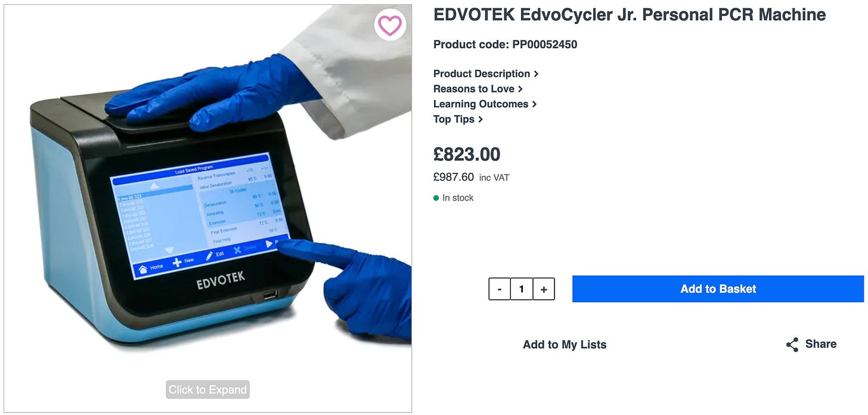The image size is (868, 415).
Task: Click the pink heart wishlist icon
Action: tap(390, 26)
